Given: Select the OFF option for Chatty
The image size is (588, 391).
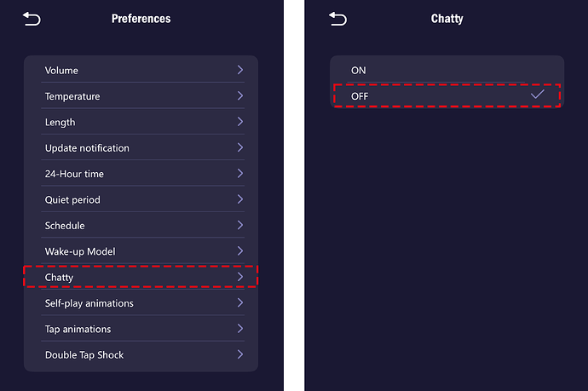Looking at the screenshot, I should pos(447,96).
